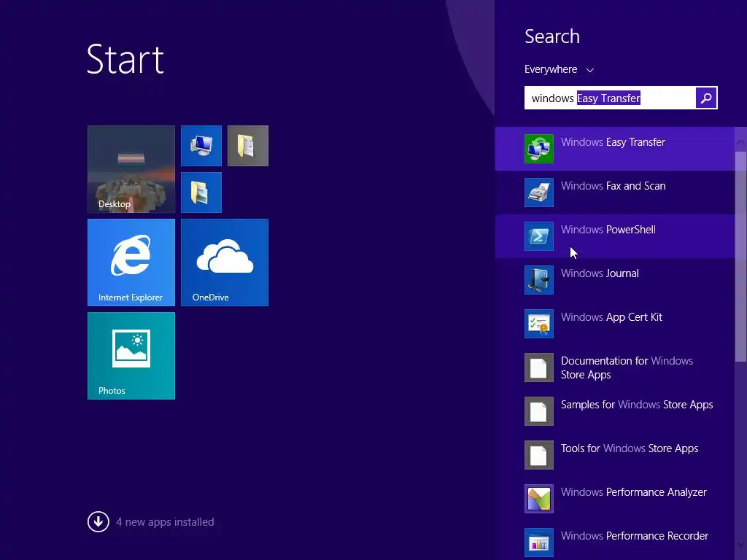The width and height of the screenshot is (747, 560).
Task: Click inside the search text box
Action: (610, 98)
